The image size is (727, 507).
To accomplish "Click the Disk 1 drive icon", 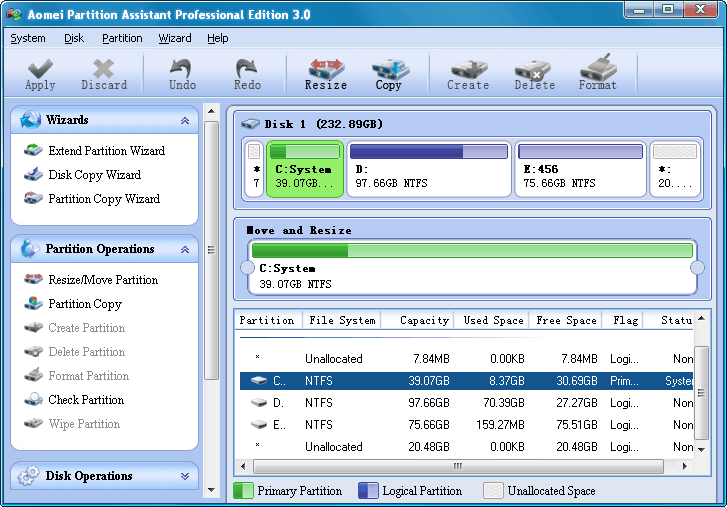I will pyautogui.click(x=250, y=124).
